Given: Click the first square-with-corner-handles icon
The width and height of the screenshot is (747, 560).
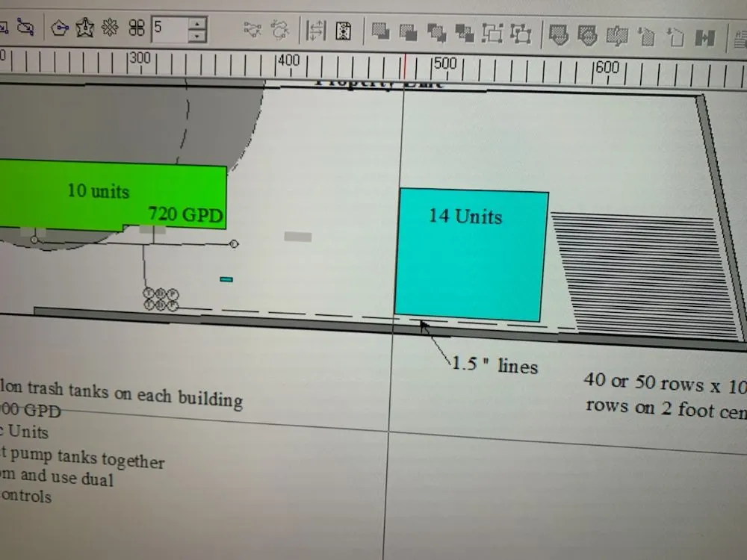Looking at the screenshot, I should (492, 33).
